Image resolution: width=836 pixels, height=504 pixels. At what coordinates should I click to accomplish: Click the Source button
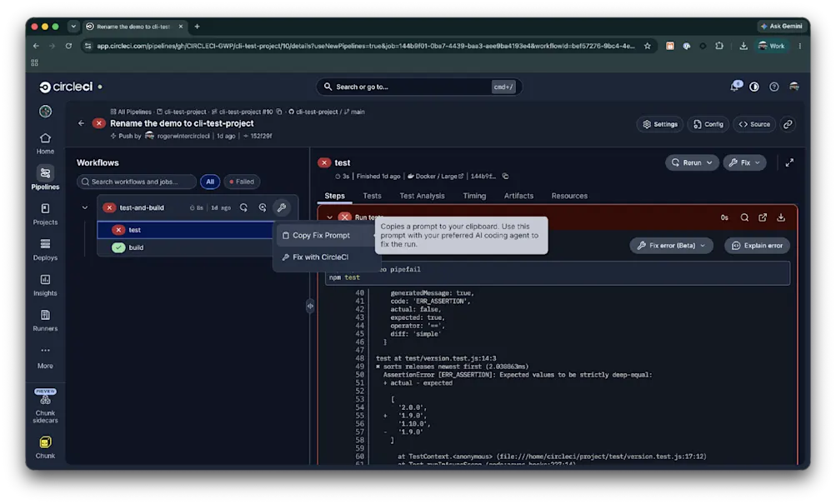[754, 124]
